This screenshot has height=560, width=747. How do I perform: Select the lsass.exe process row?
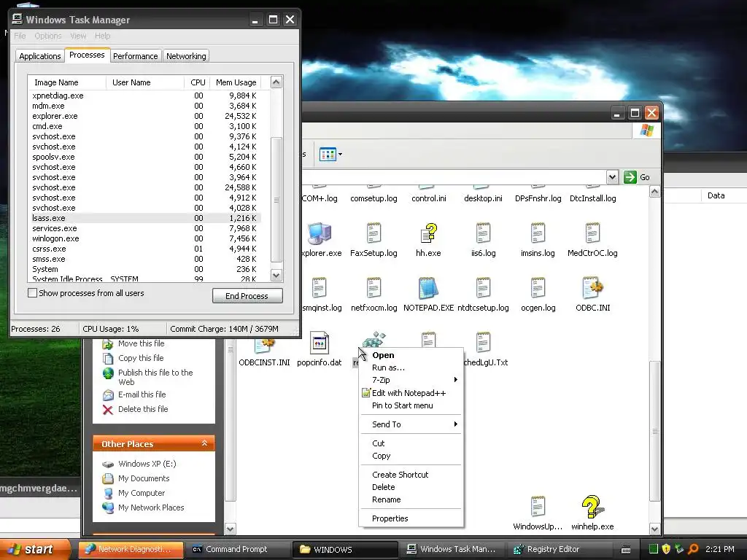click(x=145, y=218)
